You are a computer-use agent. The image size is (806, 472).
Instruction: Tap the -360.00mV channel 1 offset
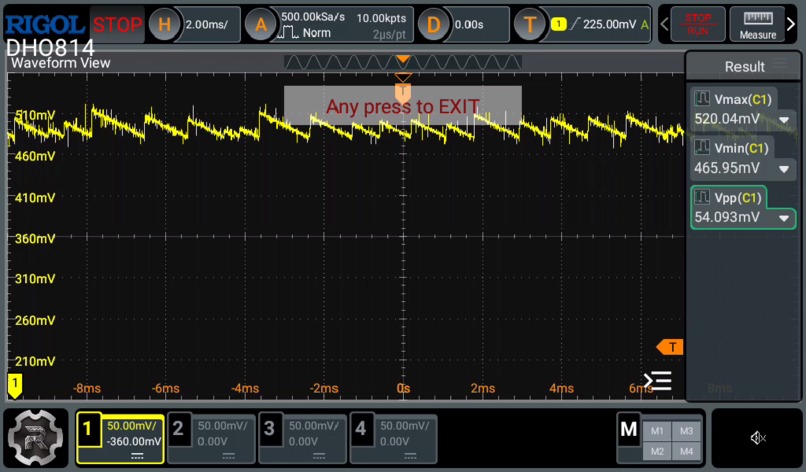[x=134, y=441]
